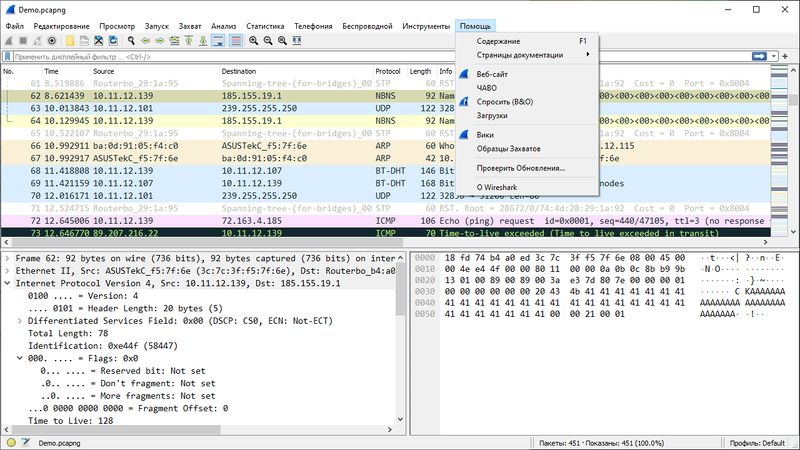This screenshot has width=800, height=450.
Task: Stop the running capture with the square icon
Action: tap(23, 41)
